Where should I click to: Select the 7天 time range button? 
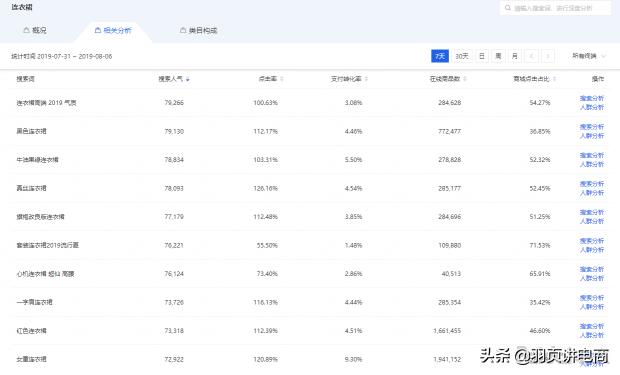click(x=440, y=56)
